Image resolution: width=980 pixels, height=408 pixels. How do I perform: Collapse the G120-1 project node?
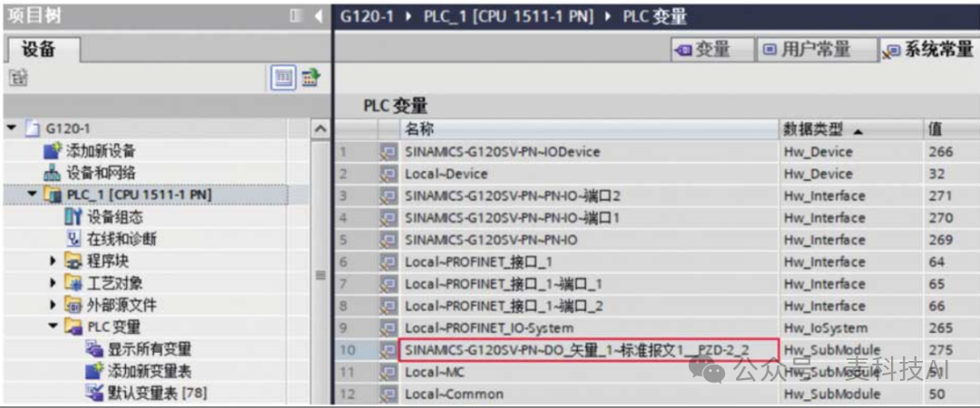(11, 129)
